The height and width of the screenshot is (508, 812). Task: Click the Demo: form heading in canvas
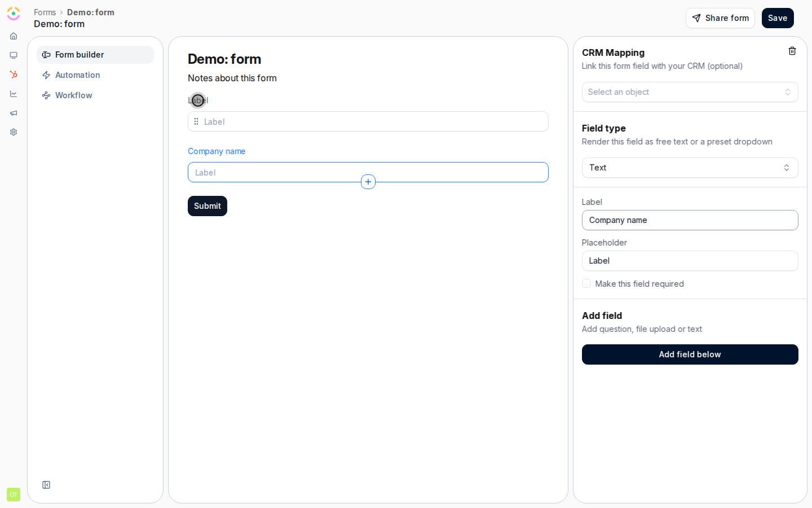[x=224, y=59]
